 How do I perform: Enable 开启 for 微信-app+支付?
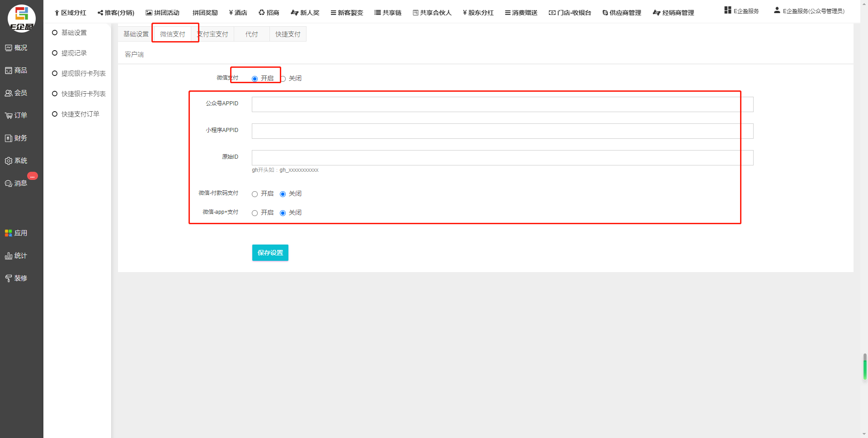tap(255, 213)
